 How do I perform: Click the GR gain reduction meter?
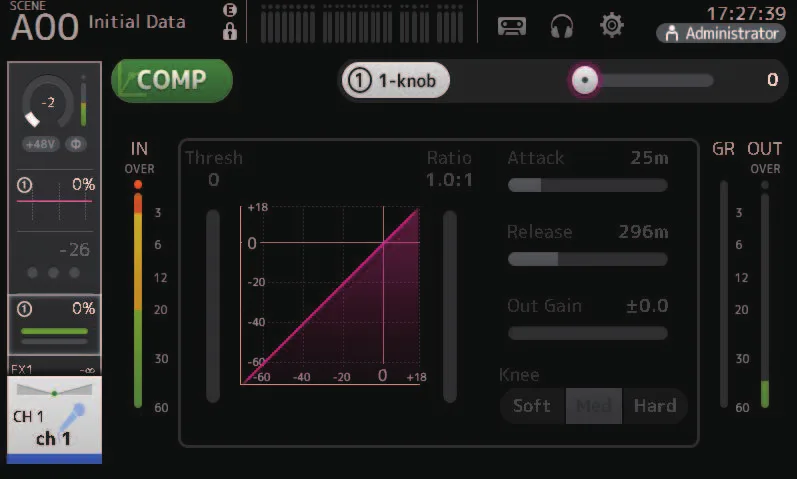724,294
